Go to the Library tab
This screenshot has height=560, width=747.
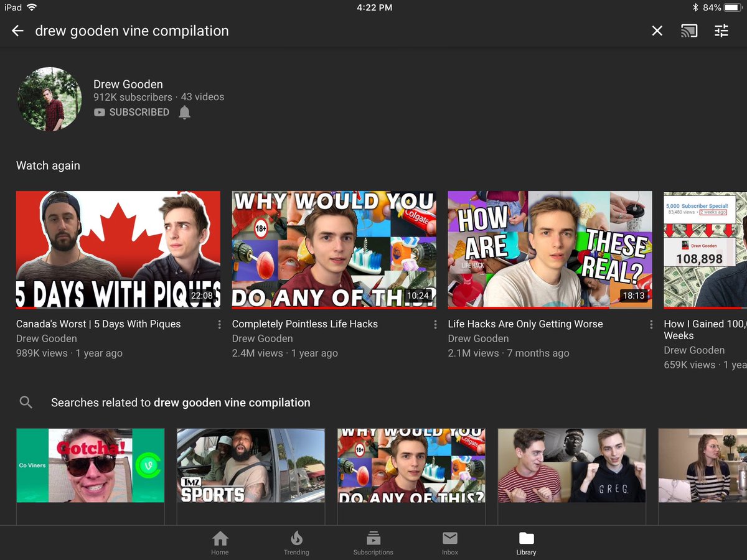click(x=526, y=543)
